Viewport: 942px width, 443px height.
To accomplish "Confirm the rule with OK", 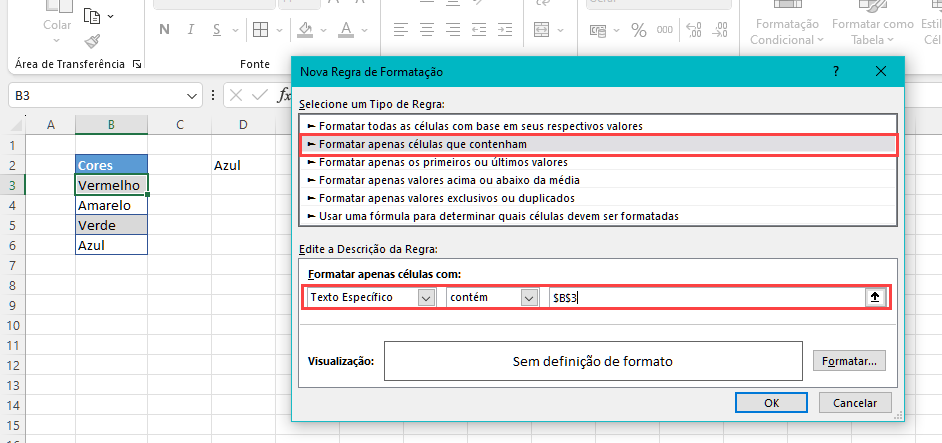I will tap(771, 403).
